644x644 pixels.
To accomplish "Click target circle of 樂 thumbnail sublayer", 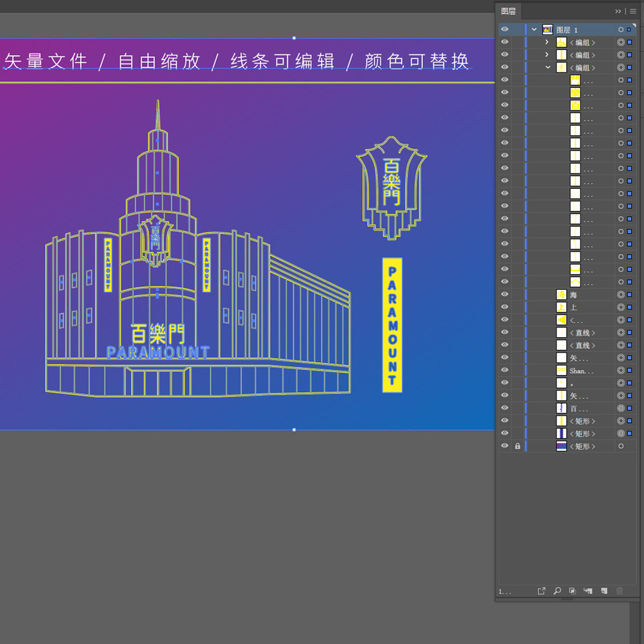I will click(x=620, y=93).
